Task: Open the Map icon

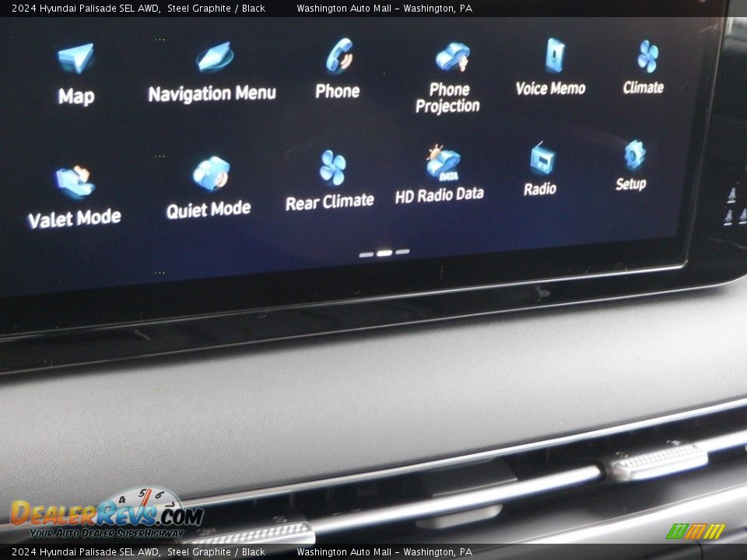Action: pyautogui.click(x=75, y=58)
